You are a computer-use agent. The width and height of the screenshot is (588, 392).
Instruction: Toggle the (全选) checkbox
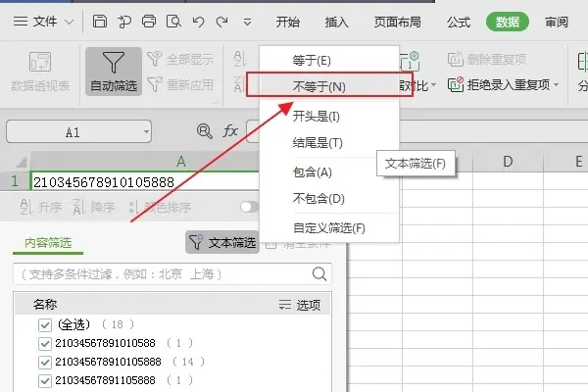coord(45,324)
